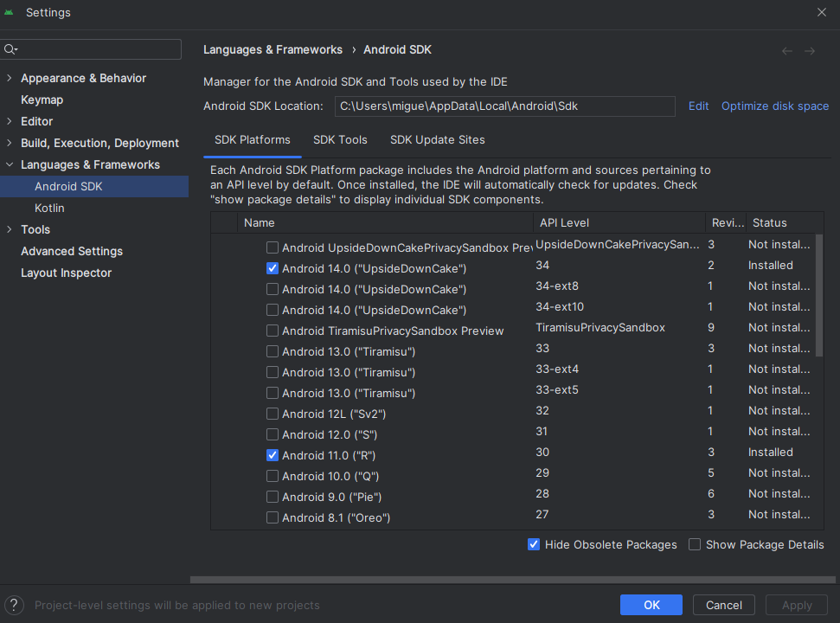Viewport: 840px width, 623px height.
Task: Expand Appearance & Behavior section
Action: [x=10, y=79]
